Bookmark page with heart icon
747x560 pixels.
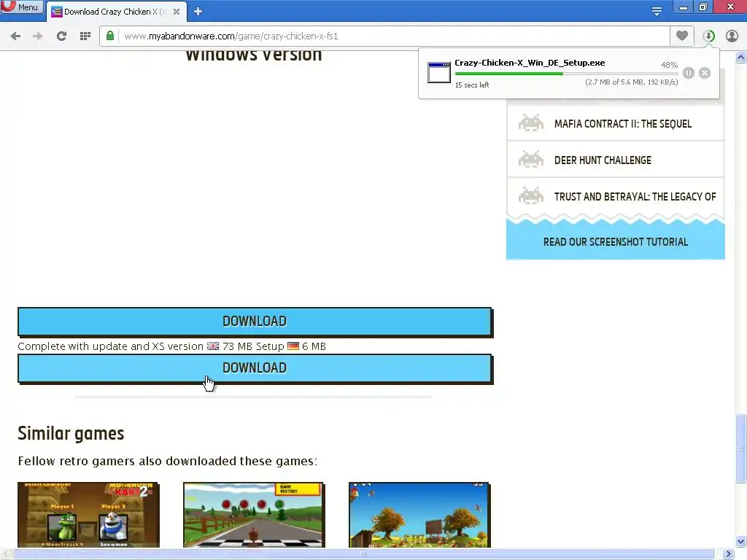point(682,36)
